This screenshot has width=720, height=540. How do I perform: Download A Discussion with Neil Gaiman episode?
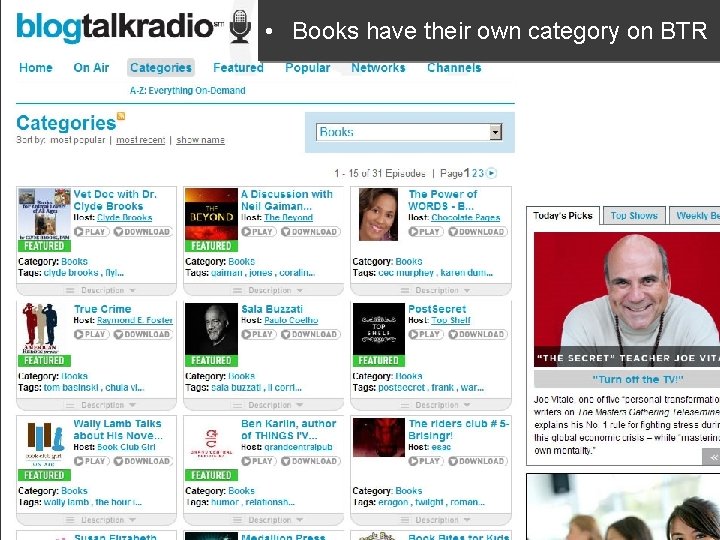pos(310,231)
